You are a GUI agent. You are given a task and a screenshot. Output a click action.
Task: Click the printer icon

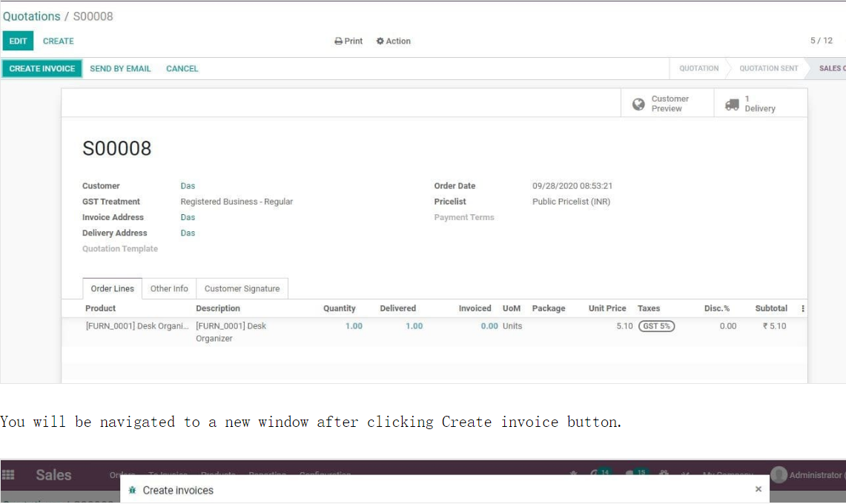point(338,41)
